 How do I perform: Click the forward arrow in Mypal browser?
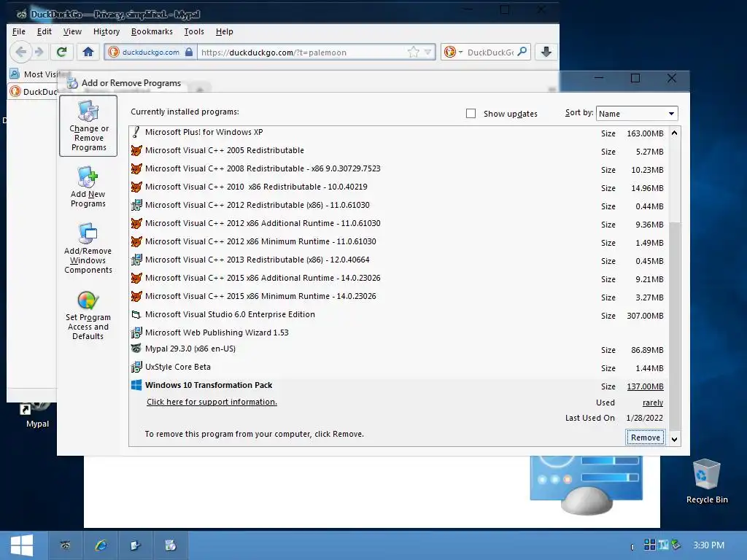coord(39,52)
